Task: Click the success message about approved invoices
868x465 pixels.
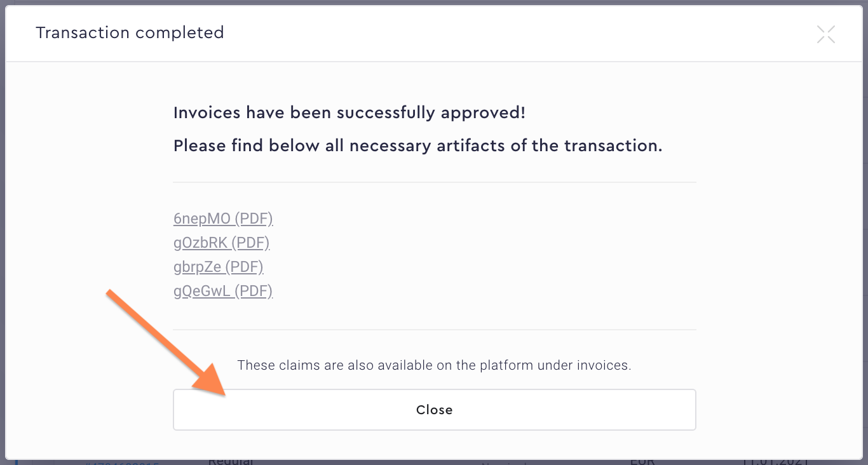Action: 348,112
